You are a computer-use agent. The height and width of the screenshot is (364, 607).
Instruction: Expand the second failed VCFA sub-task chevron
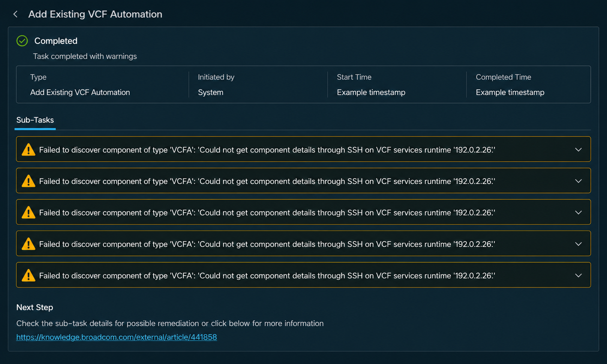click(x=579, y=181)
